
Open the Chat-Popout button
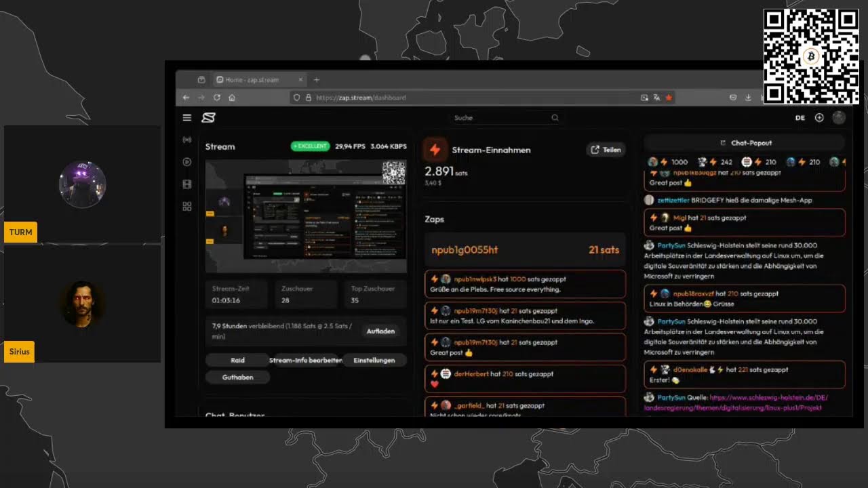(745, 143)
